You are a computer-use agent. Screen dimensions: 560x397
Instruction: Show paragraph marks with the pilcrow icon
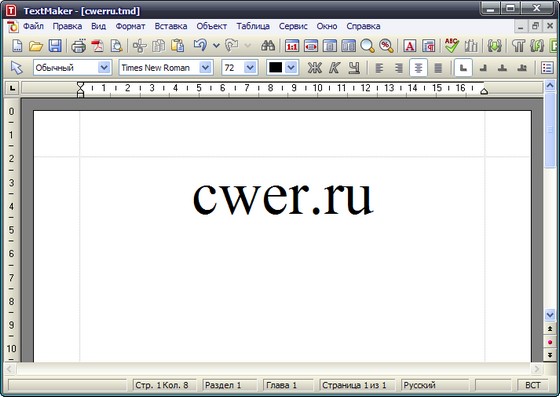tap(518, 46)
